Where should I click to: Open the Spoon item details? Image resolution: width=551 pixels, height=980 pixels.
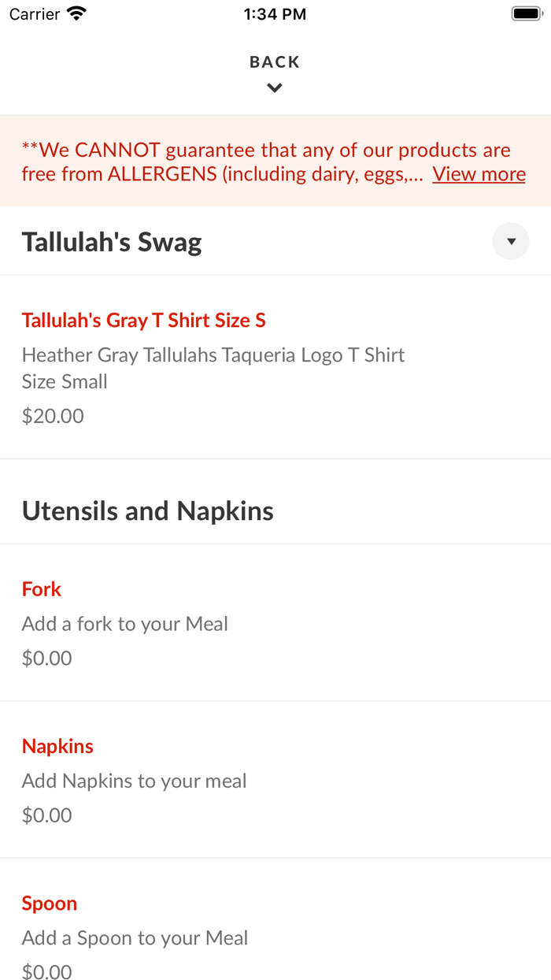49,903
